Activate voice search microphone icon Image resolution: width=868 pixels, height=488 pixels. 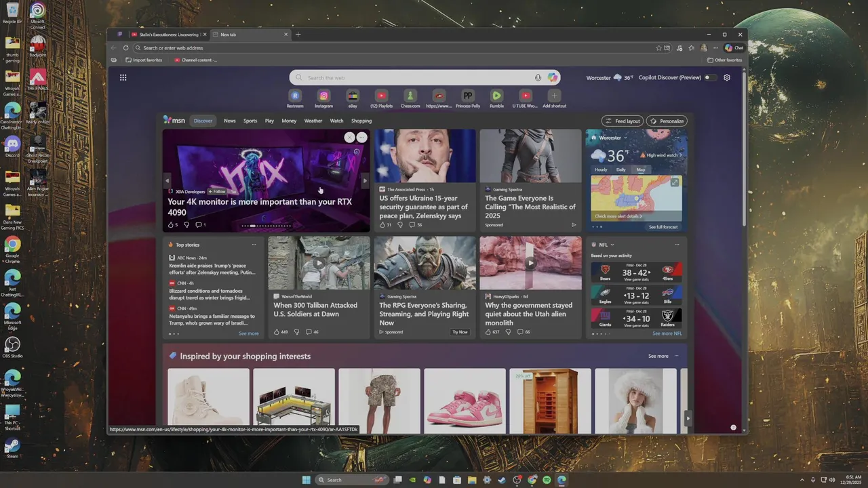(538, 77)
